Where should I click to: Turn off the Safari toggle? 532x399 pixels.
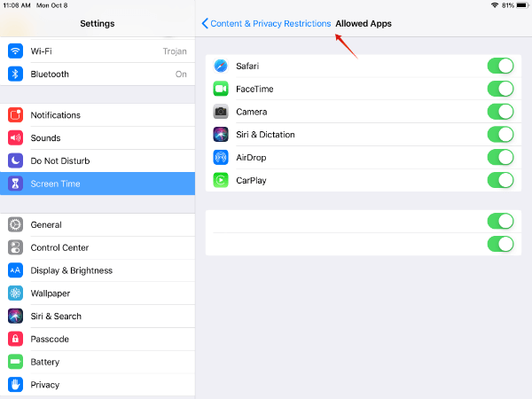click(500, 66)
